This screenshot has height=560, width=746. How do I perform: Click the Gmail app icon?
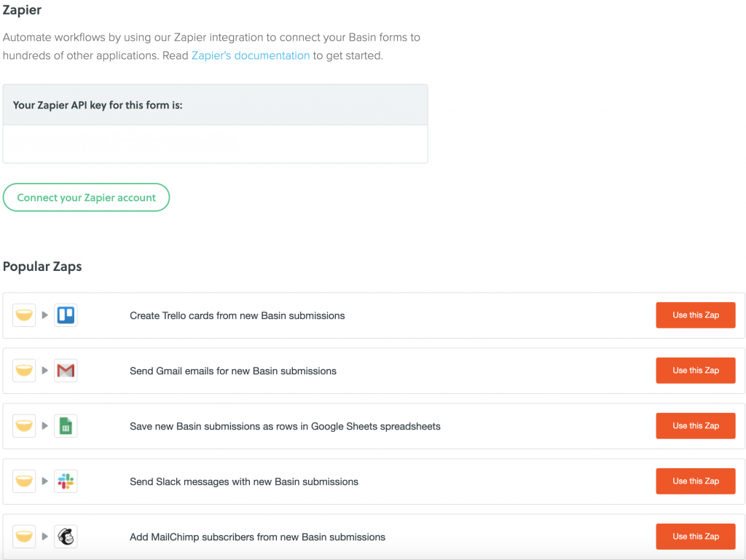point(66,371)
